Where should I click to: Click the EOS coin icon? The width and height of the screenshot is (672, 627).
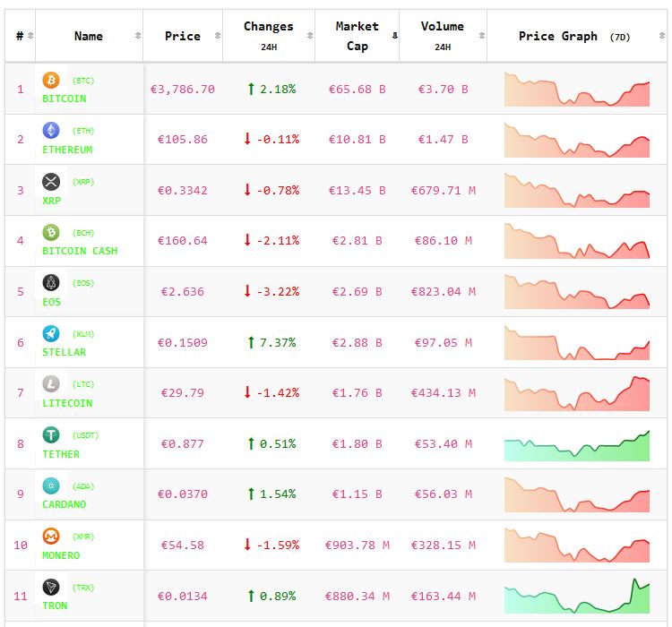click(x=51, y=283)
